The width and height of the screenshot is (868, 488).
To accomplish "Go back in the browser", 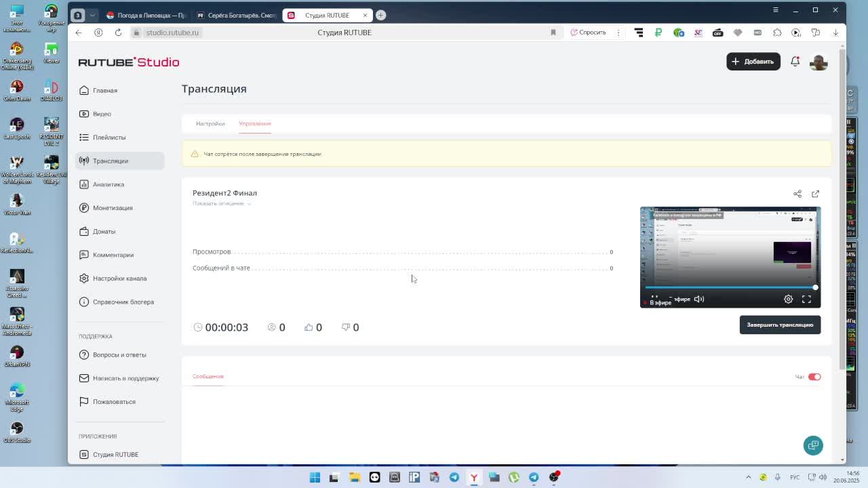I will coord(79,33).
